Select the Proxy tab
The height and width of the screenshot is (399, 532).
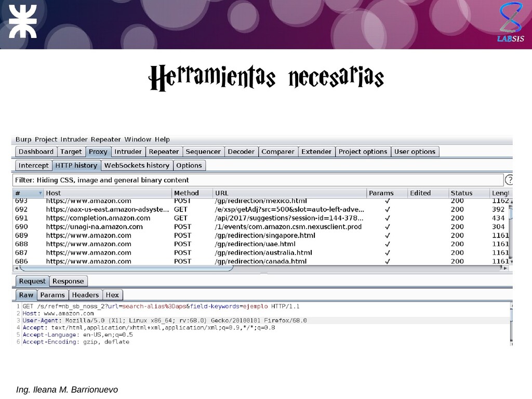pyautogui.click(x=98, y=152)
